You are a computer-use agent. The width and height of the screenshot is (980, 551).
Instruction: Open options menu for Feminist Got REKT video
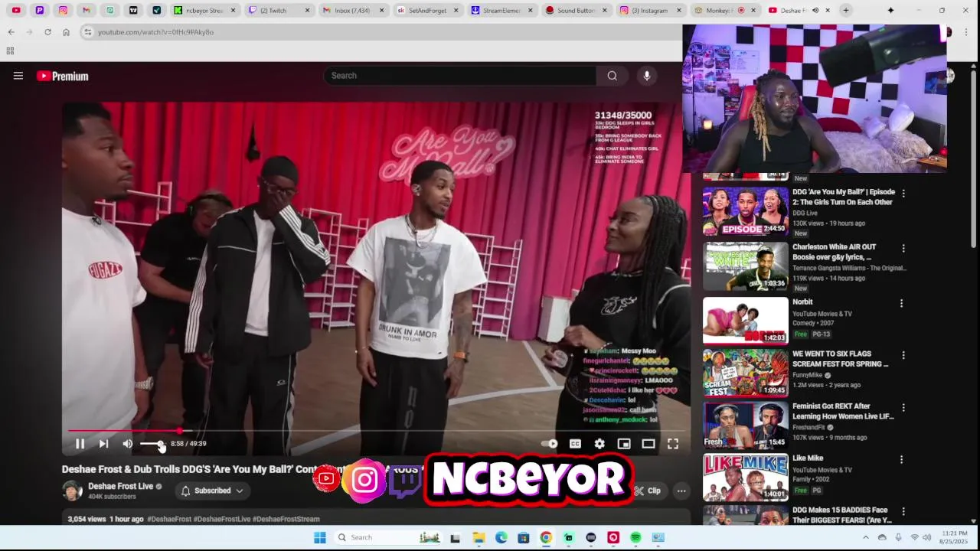(903, 408)
